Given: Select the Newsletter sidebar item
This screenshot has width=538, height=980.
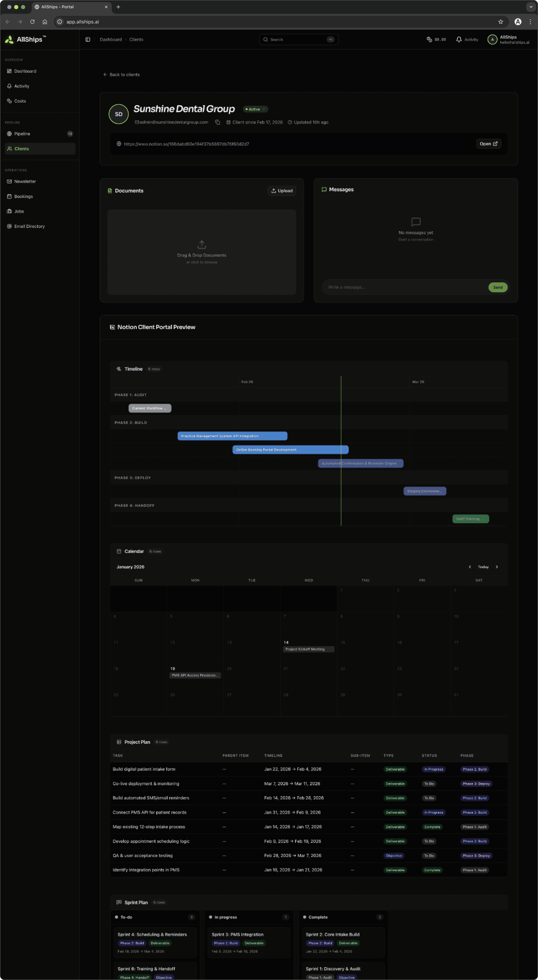Looking at the screenshot, I should (x=25, y=182).
